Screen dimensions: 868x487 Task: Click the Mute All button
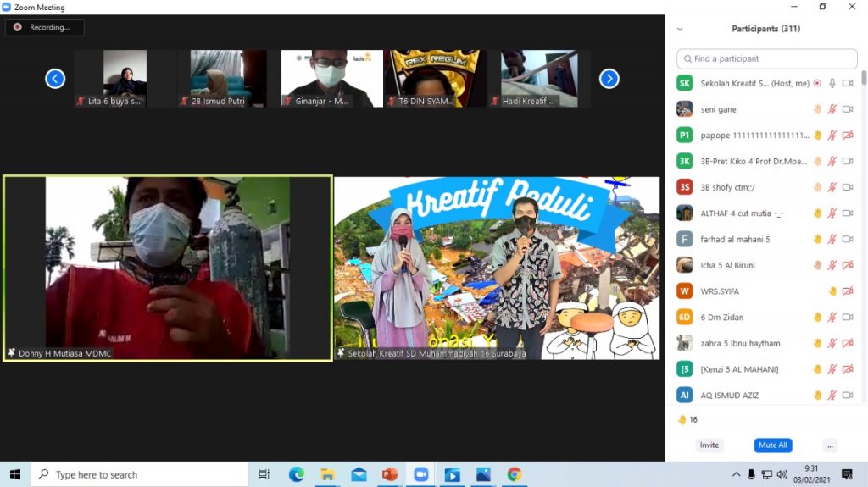[x=772, y=445]
